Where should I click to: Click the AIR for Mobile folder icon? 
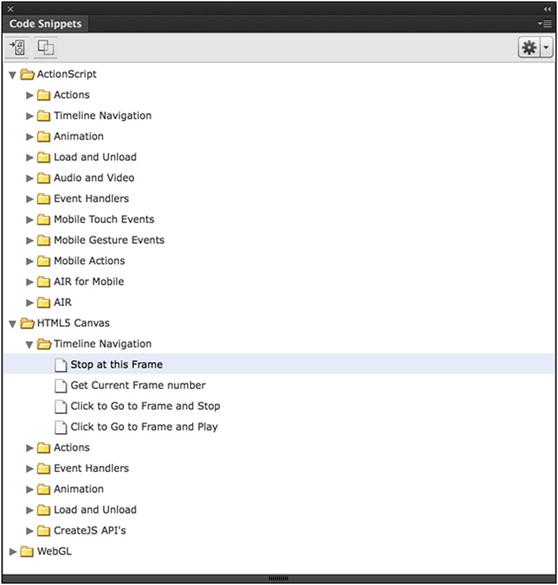point(44,282)
